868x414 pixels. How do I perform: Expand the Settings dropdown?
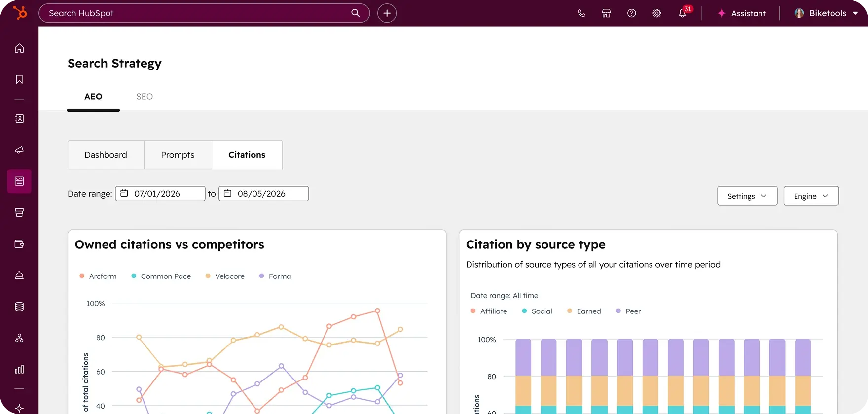point(747,196)
